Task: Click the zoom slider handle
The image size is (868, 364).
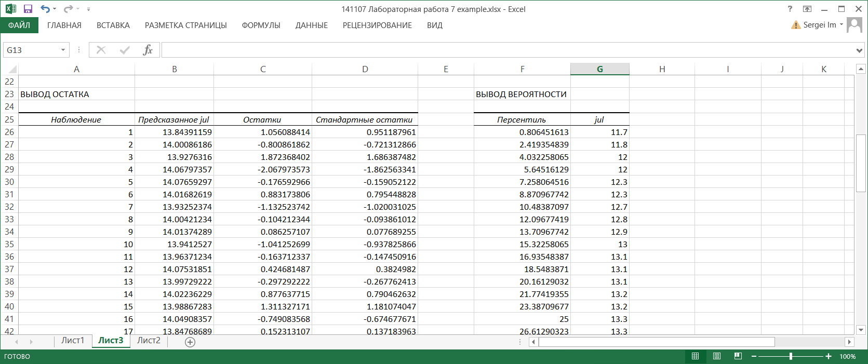Action: click(x=791, y=356)
